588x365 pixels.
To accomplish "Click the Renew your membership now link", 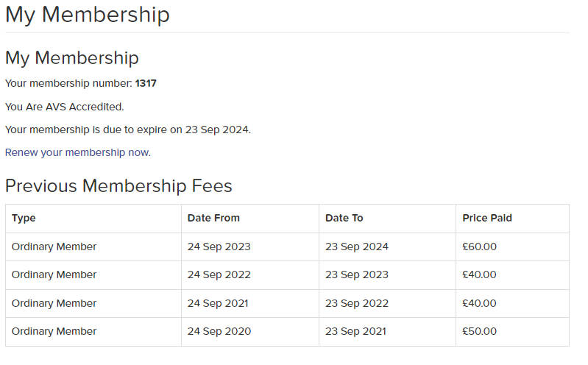I will [x=77, y=152].
